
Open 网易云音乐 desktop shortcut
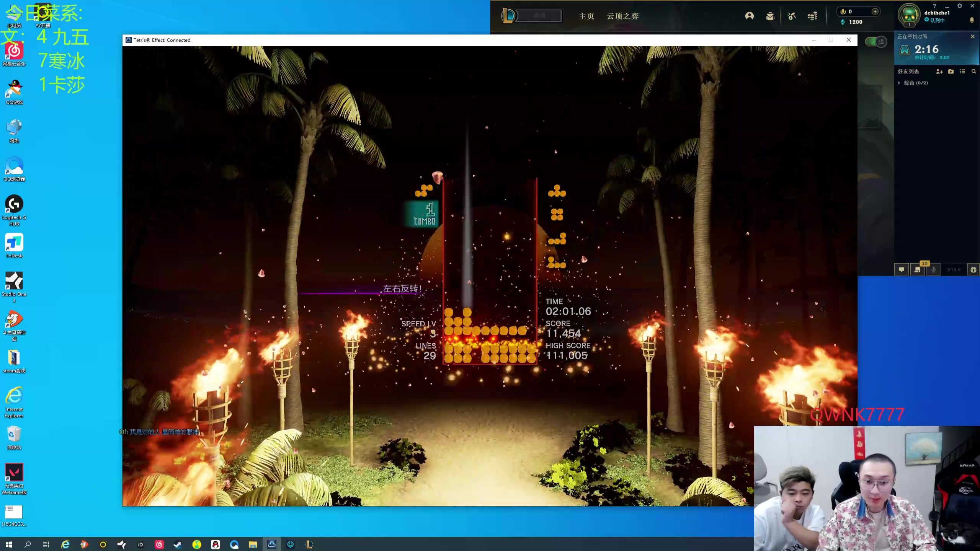pyautogui.click(x=14, y=54)
